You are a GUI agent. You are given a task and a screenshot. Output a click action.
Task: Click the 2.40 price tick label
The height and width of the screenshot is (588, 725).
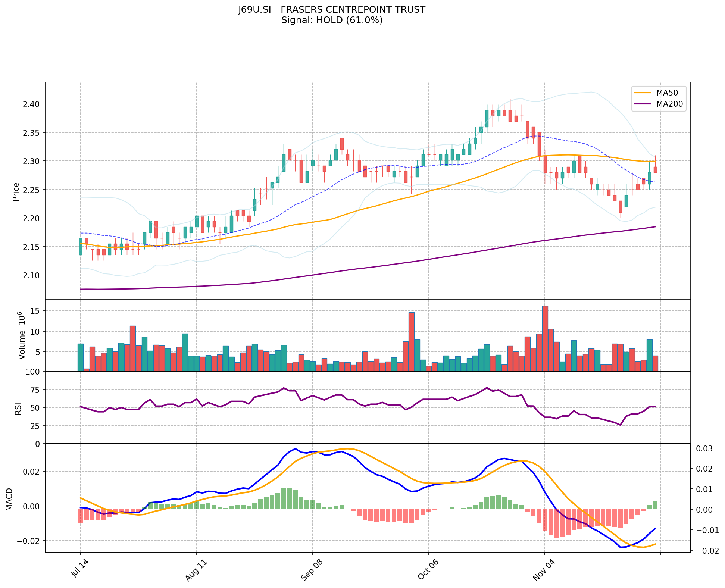coord(31,104)
